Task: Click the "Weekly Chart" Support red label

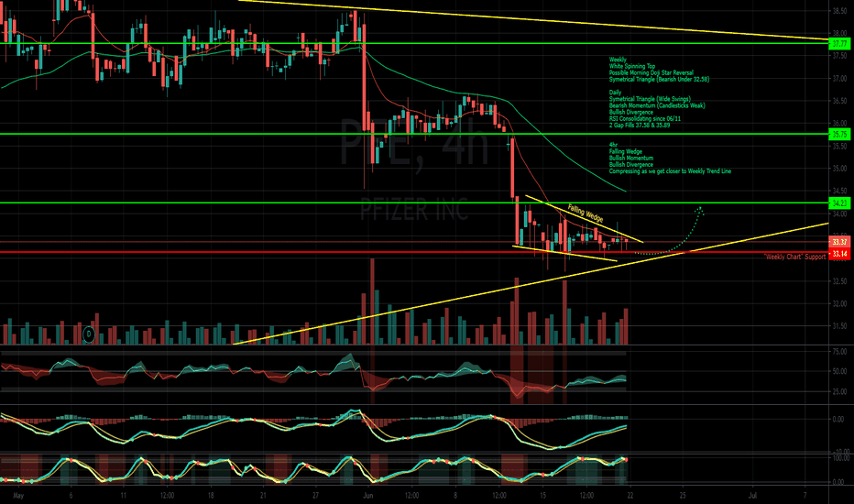Action: [794, 257]
